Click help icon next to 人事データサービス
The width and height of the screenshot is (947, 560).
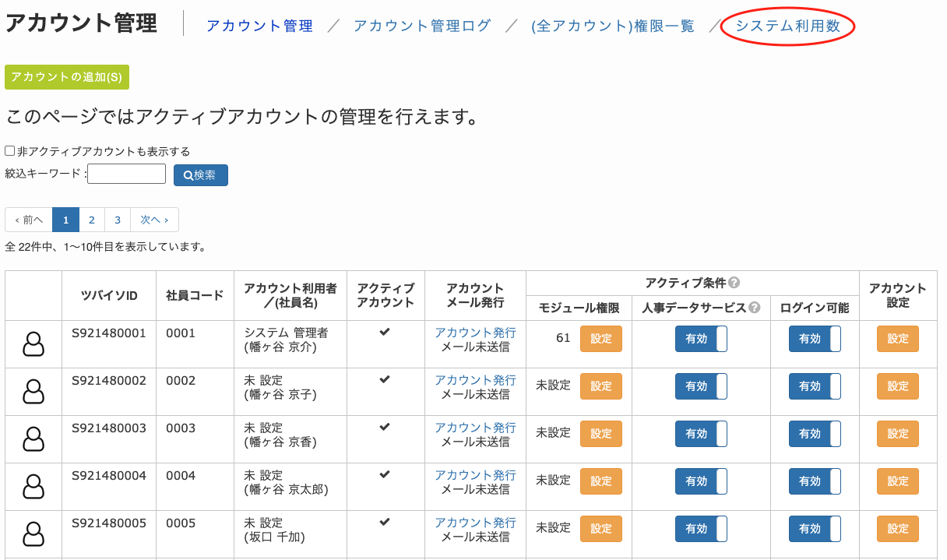click(x=754, y=308)
